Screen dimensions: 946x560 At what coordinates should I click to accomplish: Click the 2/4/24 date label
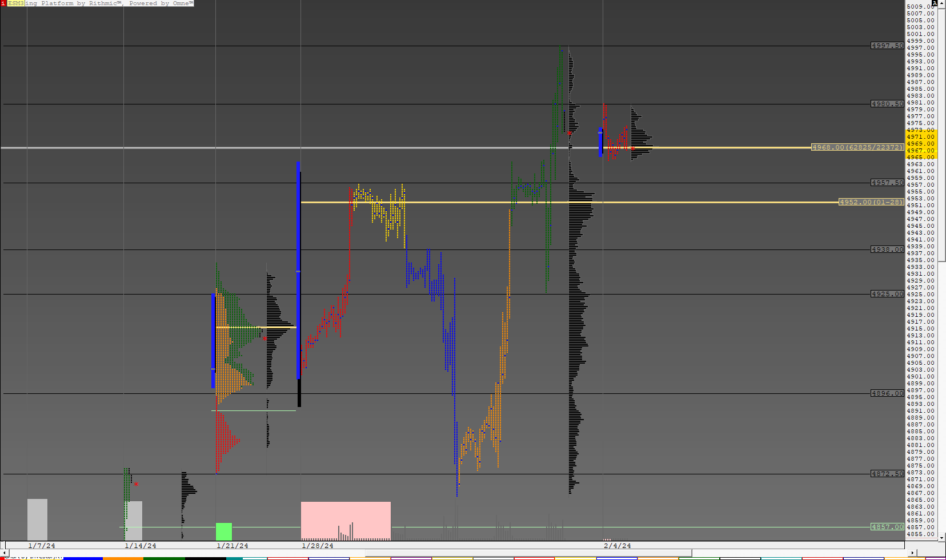point(618,546)
